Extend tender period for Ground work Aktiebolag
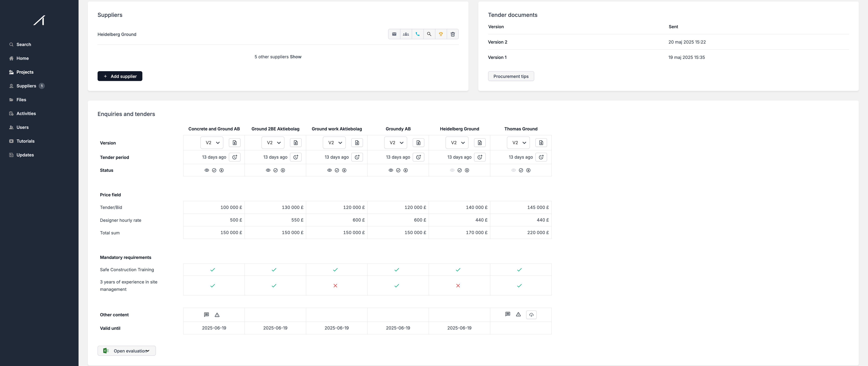Image resolution: width=868 pixels, height=366 pixels. (357, 157)
